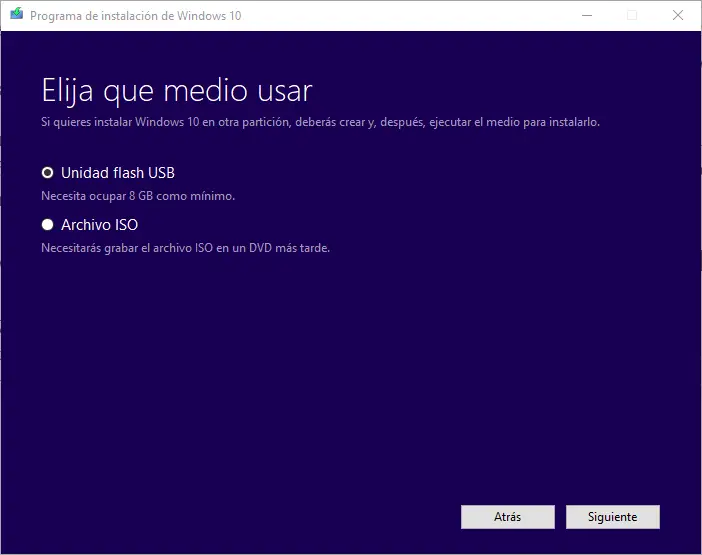Select the Unidad flash USB radio button
The image size is (702, 555).
click(47, 173)
